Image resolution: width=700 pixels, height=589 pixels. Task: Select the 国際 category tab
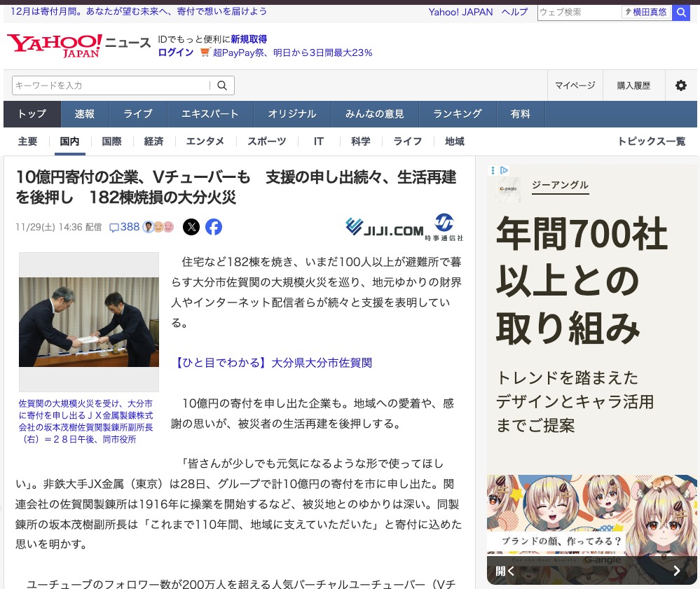(x=111, y=141)
